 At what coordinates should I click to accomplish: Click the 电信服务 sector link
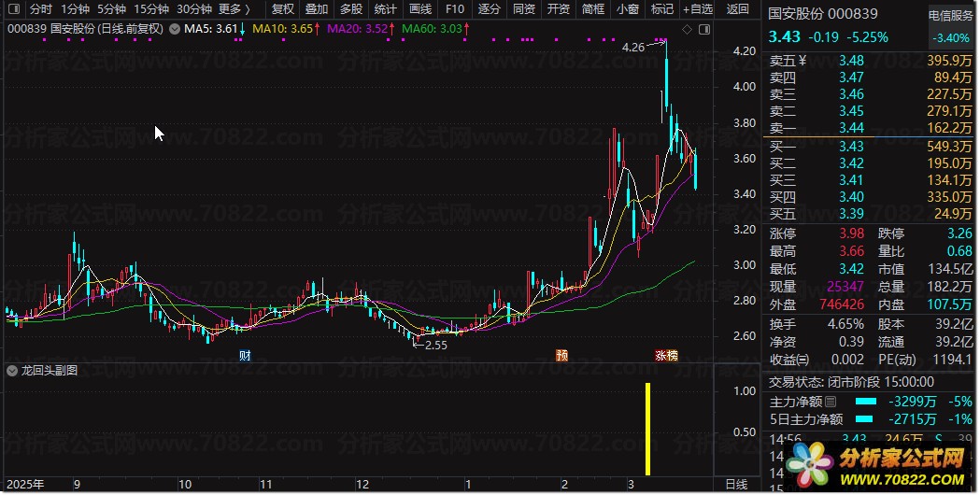pyautogui.click(x=950, y=16)
